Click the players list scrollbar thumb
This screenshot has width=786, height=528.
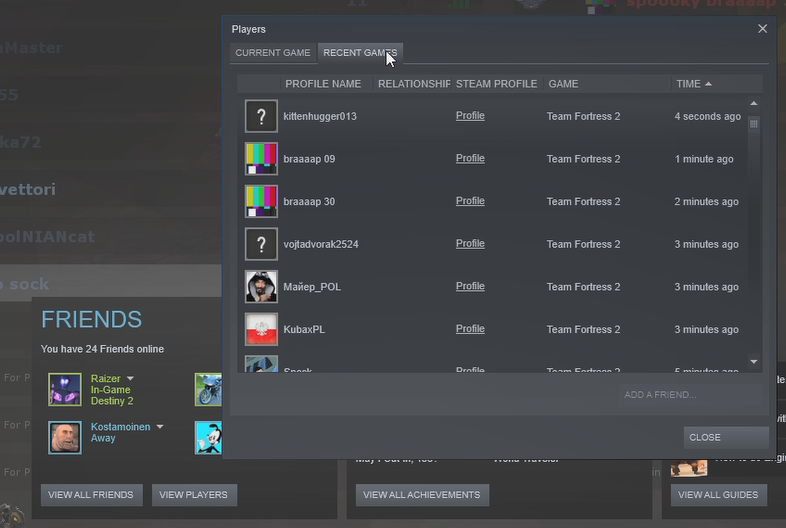click(754, 124)
